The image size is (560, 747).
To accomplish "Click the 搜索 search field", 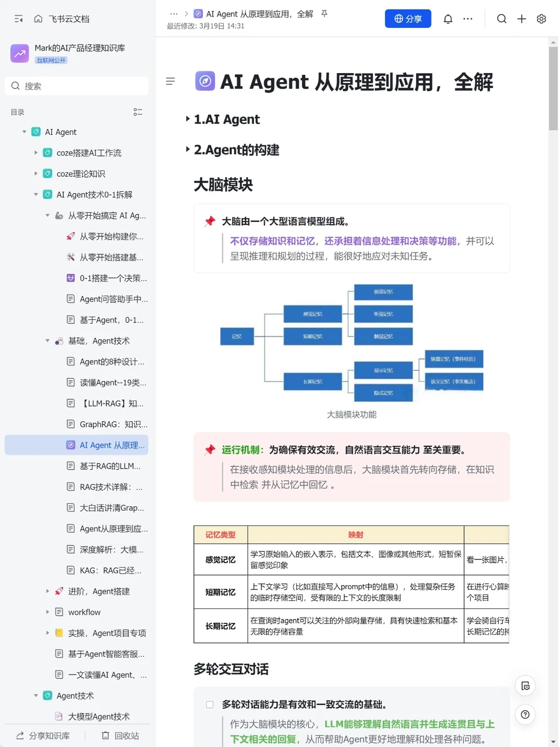I will click(x=76, y=86).
